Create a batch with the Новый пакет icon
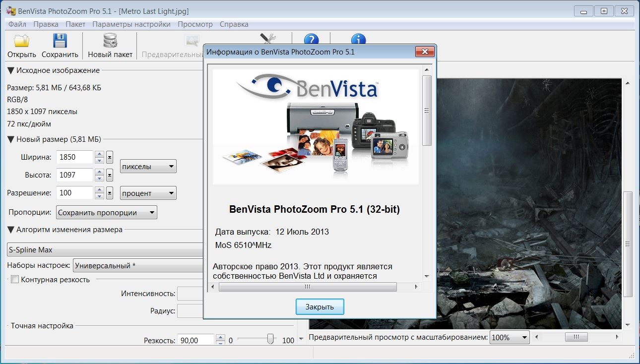 (x=110, y=42)
